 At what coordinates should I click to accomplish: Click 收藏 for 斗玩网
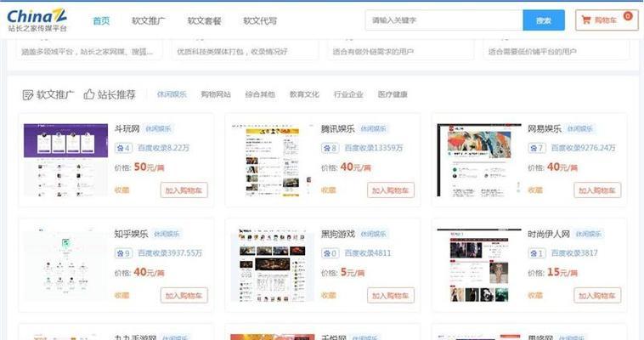121,190
